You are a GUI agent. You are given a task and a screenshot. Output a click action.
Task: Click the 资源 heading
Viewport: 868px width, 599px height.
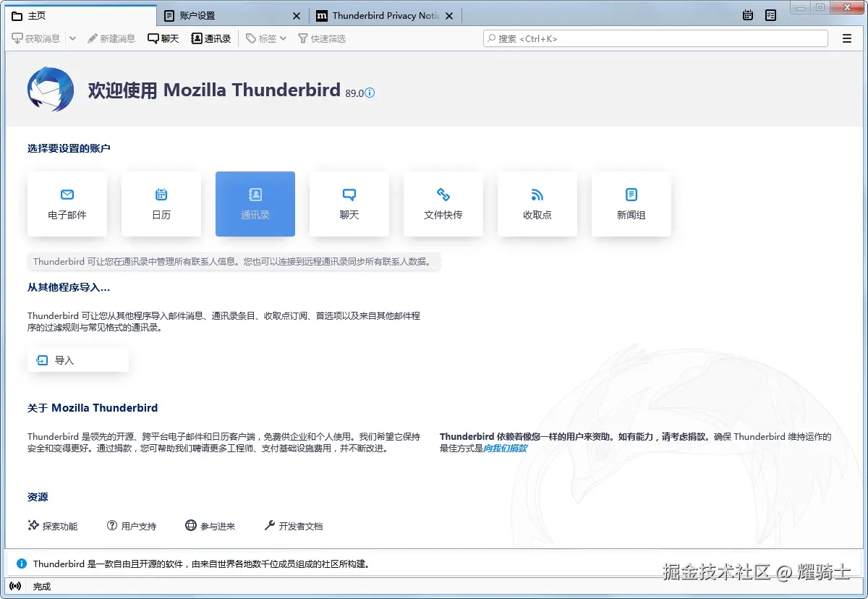(x=38, y=497)
